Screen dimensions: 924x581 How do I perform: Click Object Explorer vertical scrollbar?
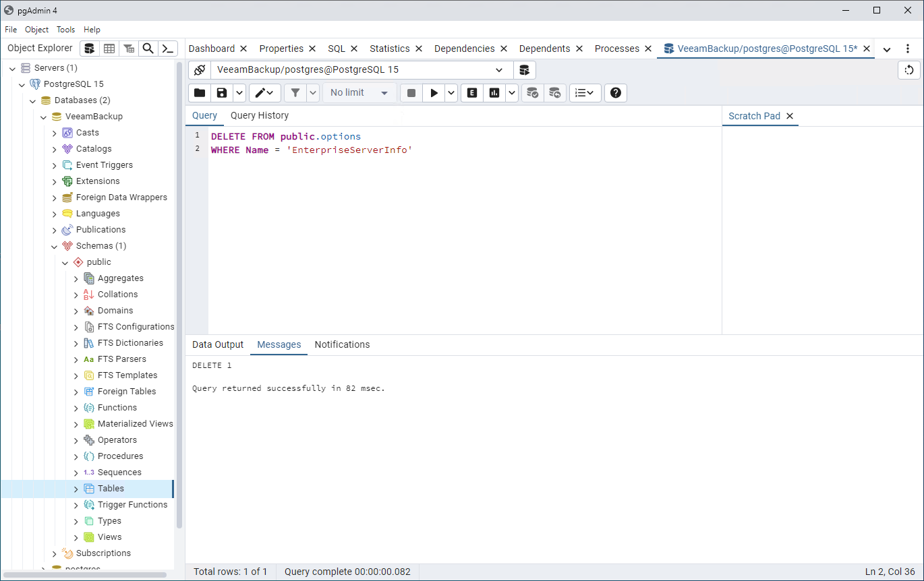click(179, 297)
